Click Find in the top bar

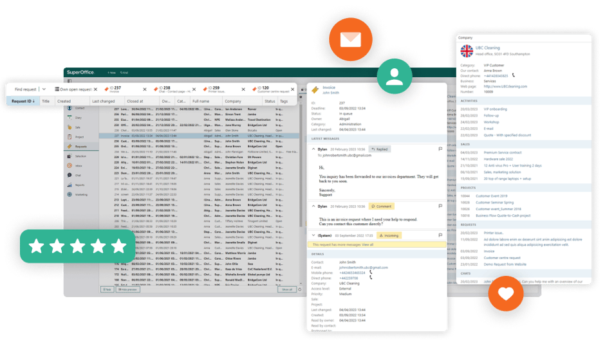click(124, 73)
